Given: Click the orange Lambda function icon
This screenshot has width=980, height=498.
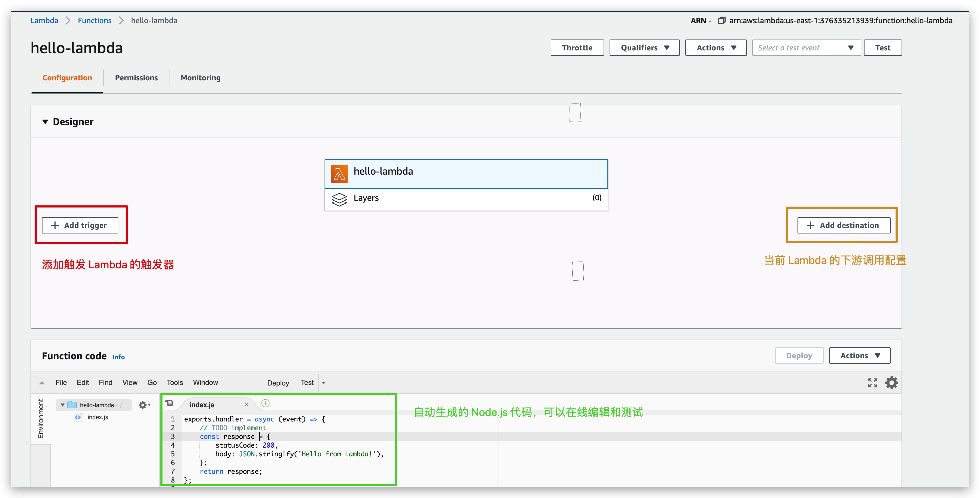Looking at the screenshot, I should point(339,174).
